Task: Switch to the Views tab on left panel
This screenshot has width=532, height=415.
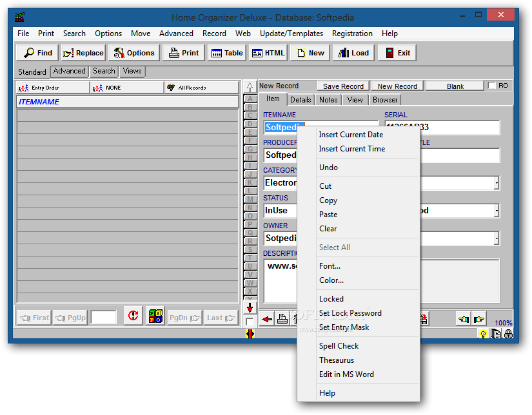Action: click(x=132, y=71)
